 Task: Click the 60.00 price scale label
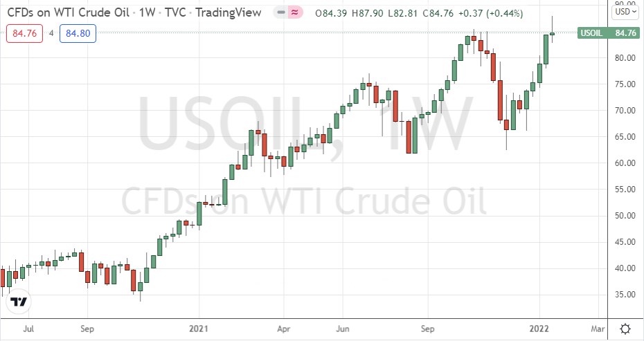625,163
